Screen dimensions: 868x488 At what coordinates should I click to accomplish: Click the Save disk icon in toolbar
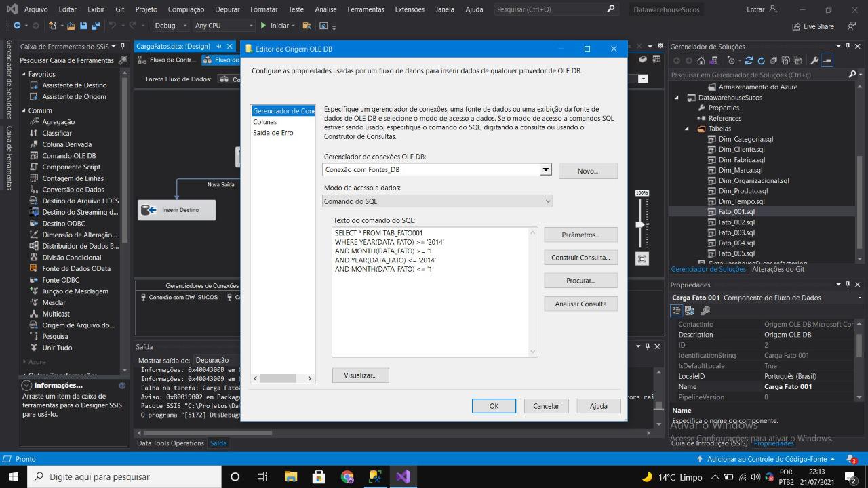pos(83,26)
